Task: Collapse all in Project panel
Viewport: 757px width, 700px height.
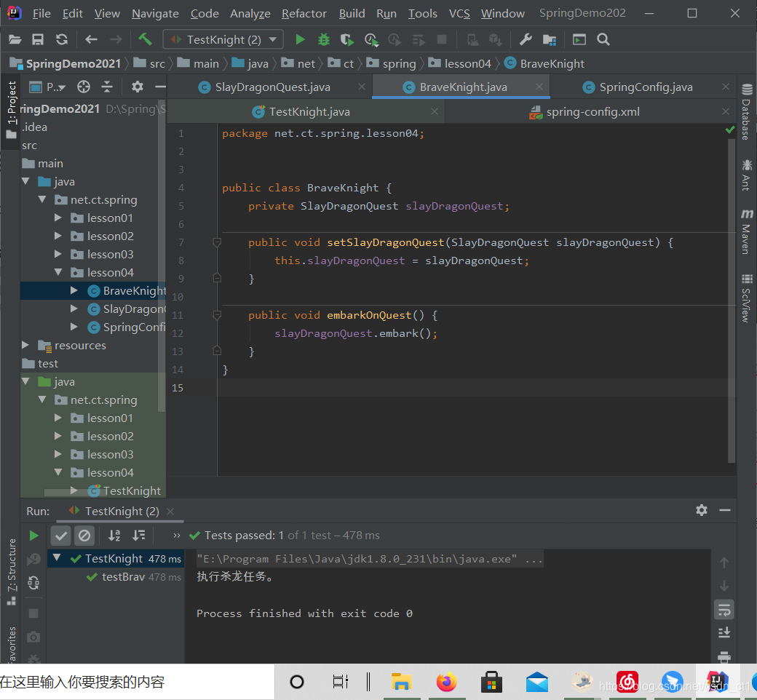Action: click(x=107, y=87)
